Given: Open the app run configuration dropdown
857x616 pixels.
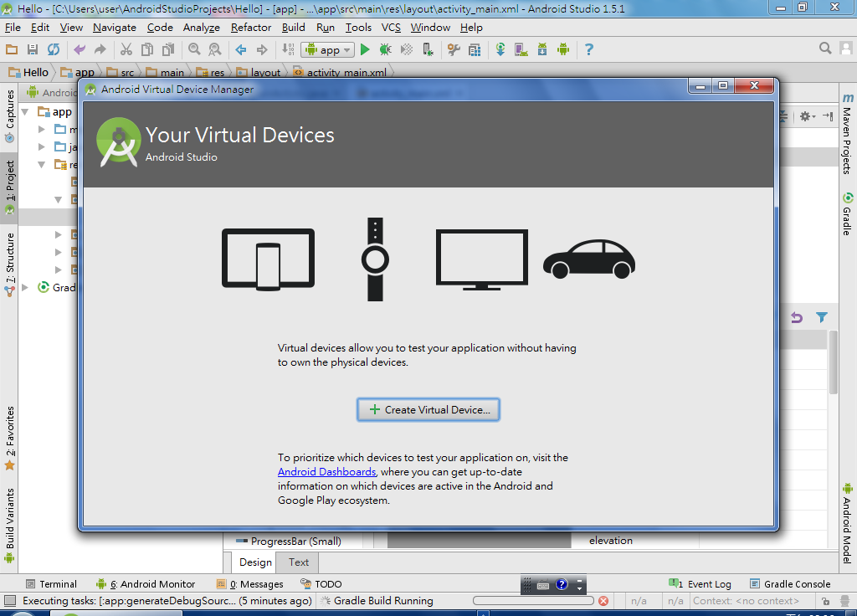Looking at the screenshot, I should pyautogui.click(x=327, y=49).
